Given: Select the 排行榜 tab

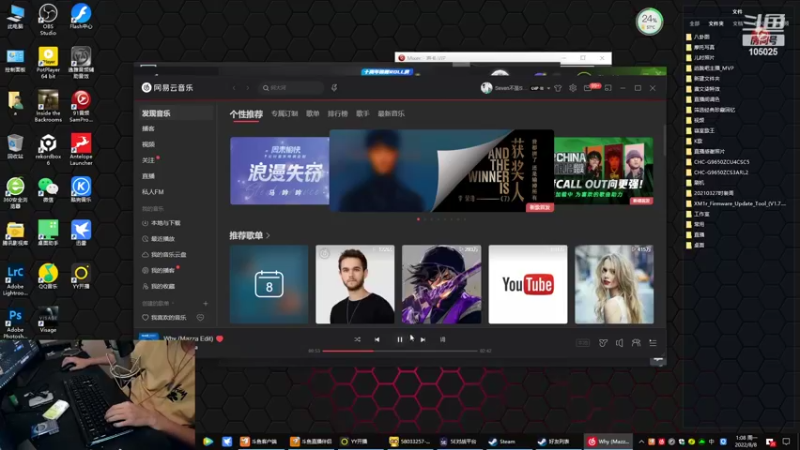Looking at the screenshot, I should pyautogui.click(x=337, y=114).
